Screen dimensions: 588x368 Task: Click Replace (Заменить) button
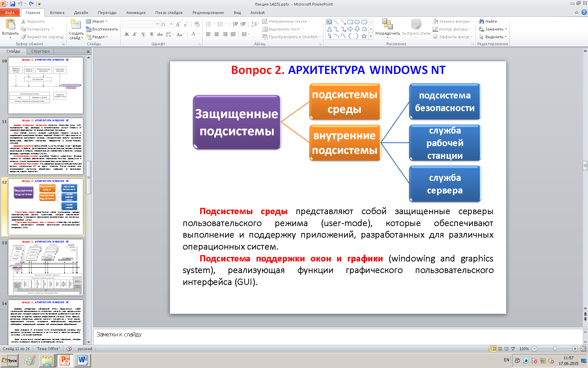click(493, 29)
